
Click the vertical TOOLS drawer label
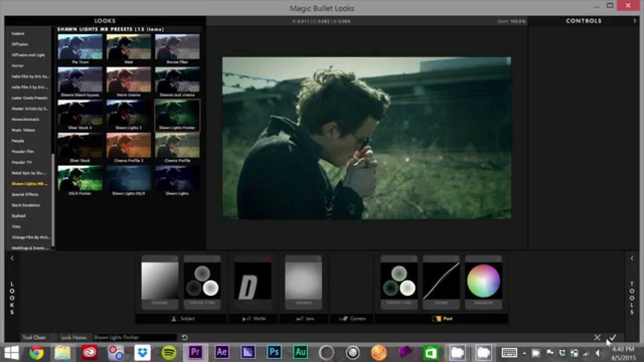click(x=632, y=298)
